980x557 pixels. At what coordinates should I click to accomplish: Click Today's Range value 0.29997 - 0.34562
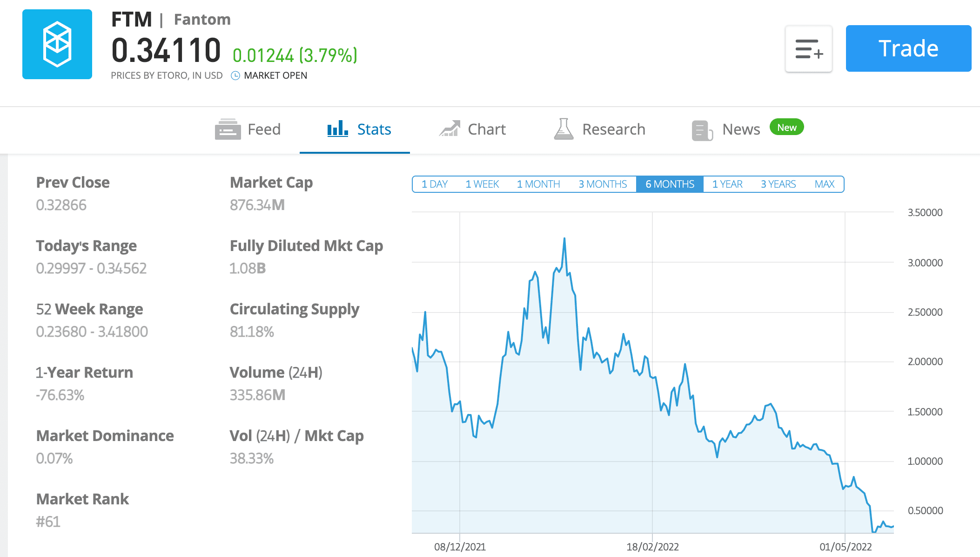pos(91,268)
